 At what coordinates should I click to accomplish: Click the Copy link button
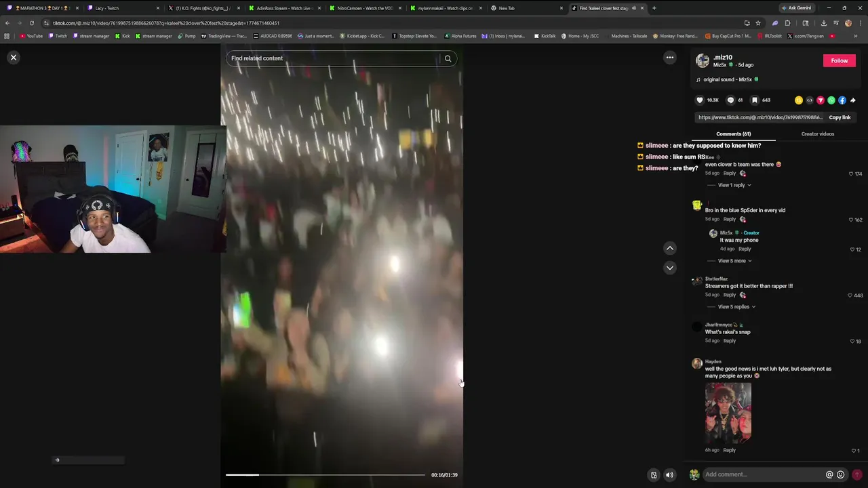click(840, 117)
